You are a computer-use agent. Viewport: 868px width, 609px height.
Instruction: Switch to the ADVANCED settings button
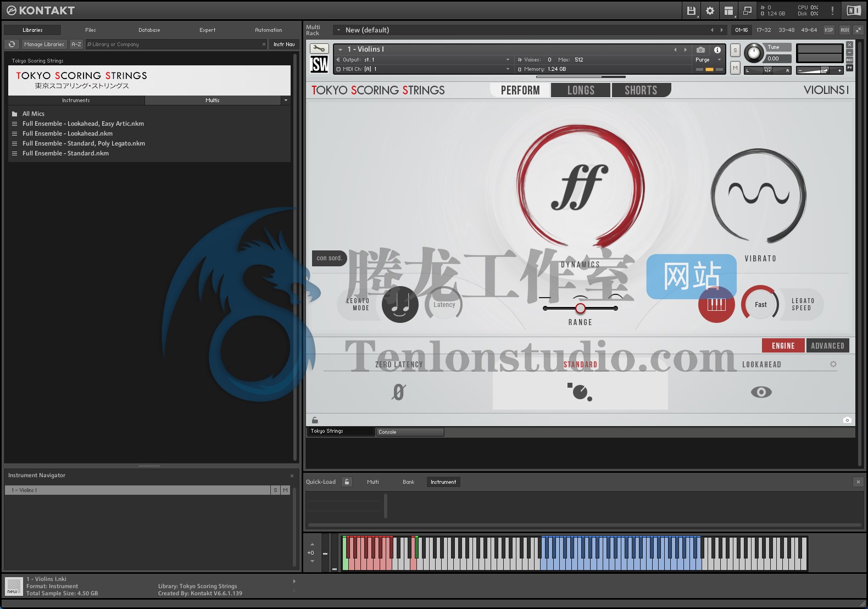827,345
